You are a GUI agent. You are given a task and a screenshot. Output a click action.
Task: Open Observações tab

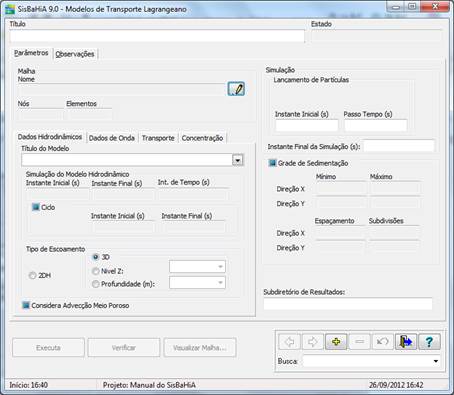coord(75,54)
